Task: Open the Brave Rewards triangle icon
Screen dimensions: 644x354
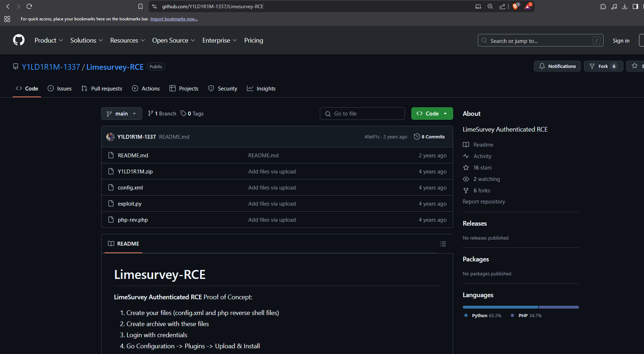Action: 528,6
